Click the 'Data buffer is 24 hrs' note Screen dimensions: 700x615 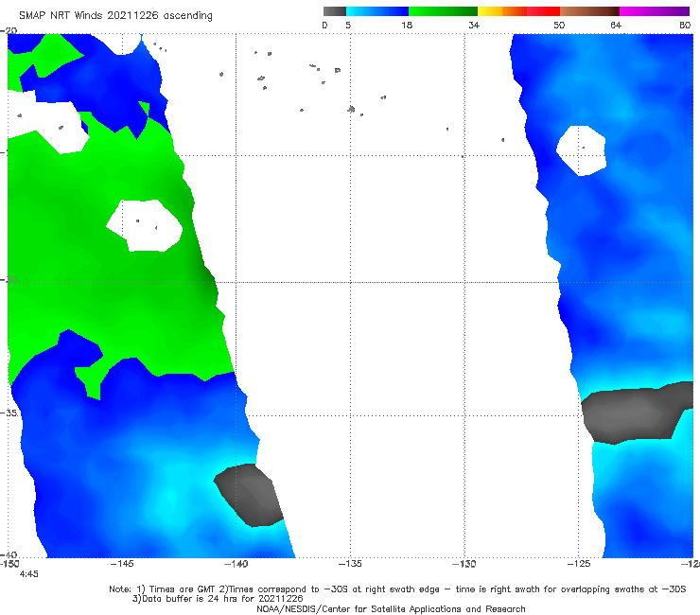[218, 599]
